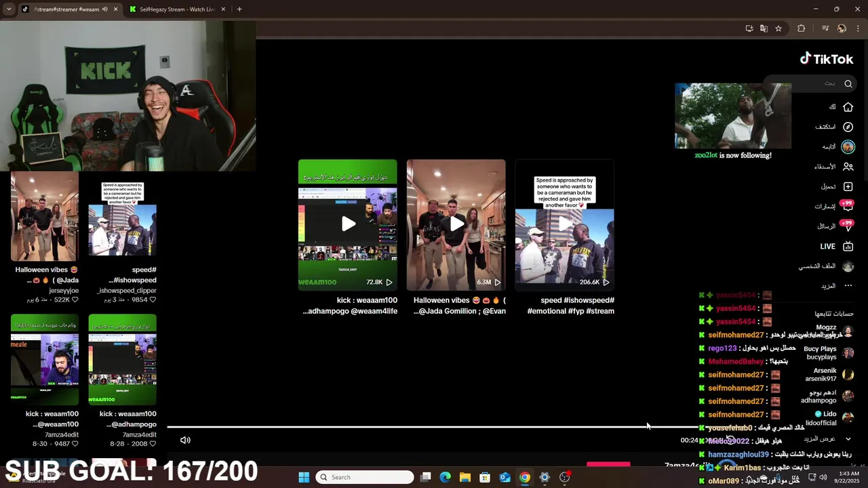Click the TikTok logo
Viewport: 868px width, 488px height.
(x=827, y=59)
